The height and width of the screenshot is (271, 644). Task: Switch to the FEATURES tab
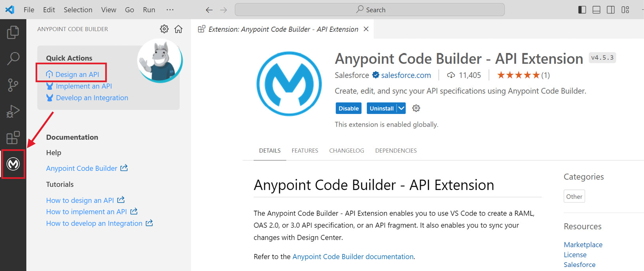click(x=305, y=151)
